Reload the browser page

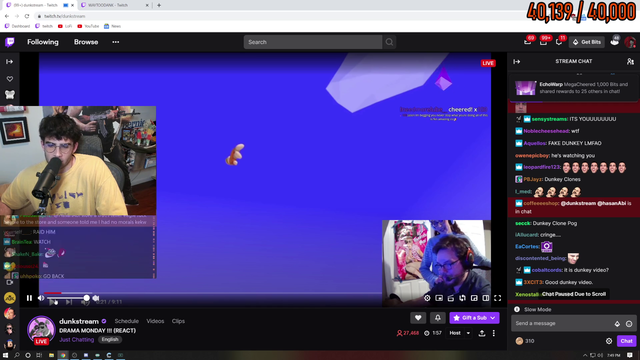point(27,16)
